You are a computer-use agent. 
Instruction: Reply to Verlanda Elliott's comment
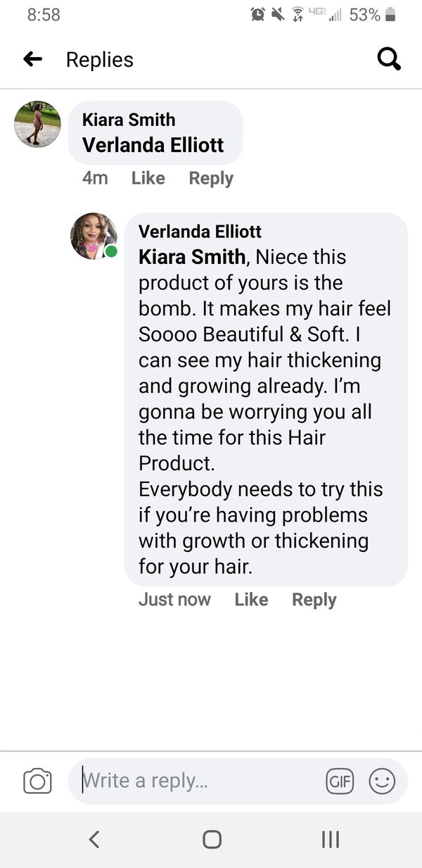click(314, 600)
